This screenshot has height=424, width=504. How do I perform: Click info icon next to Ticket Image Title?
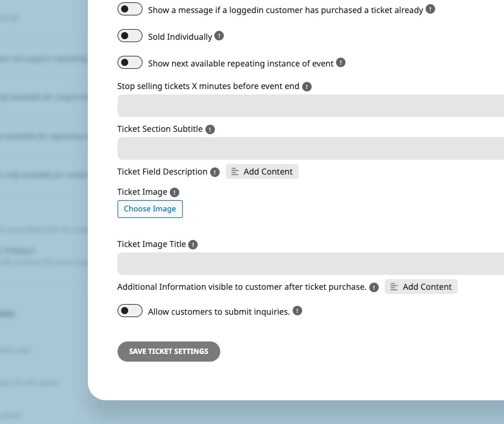(x=193, y=245)
